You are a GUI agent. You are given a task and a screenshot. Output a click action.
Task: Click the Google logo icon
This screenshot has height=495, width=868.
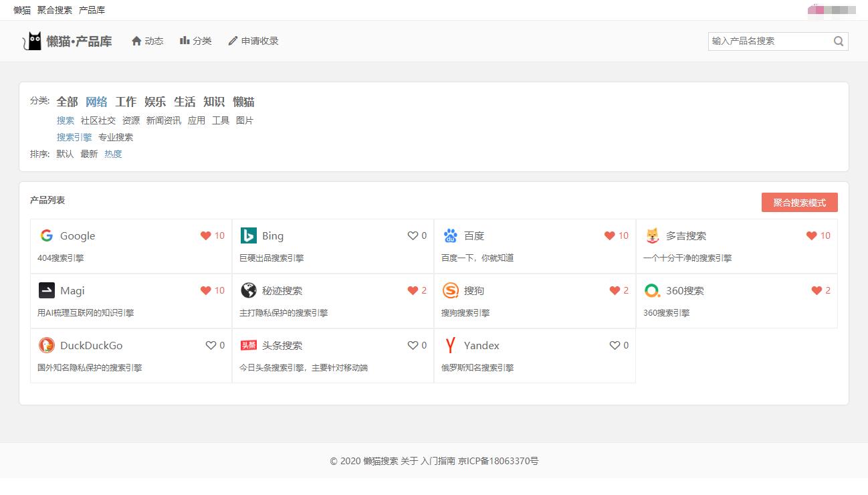(46, 235)
